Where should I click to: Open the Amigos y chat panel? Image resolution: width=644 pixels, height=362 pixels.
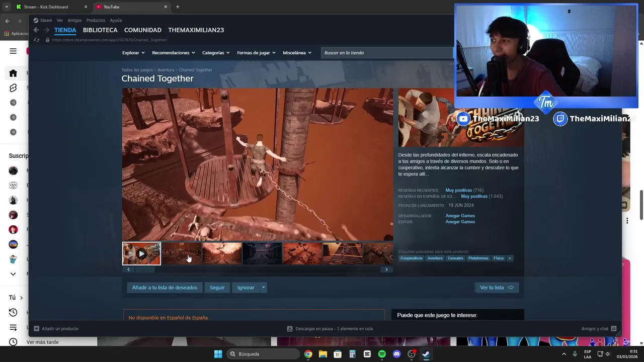pos(599,329)
